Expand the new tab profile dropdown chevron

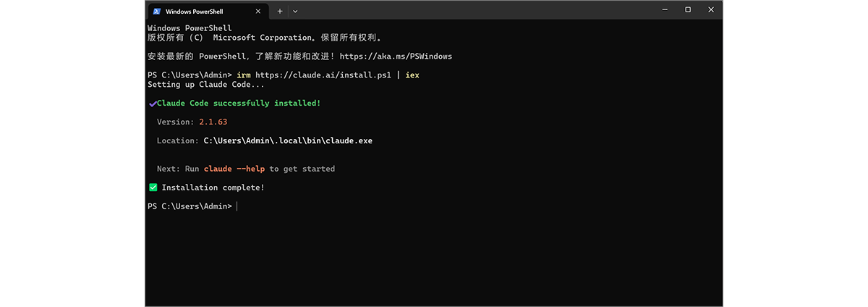click(x=295, y=11)
